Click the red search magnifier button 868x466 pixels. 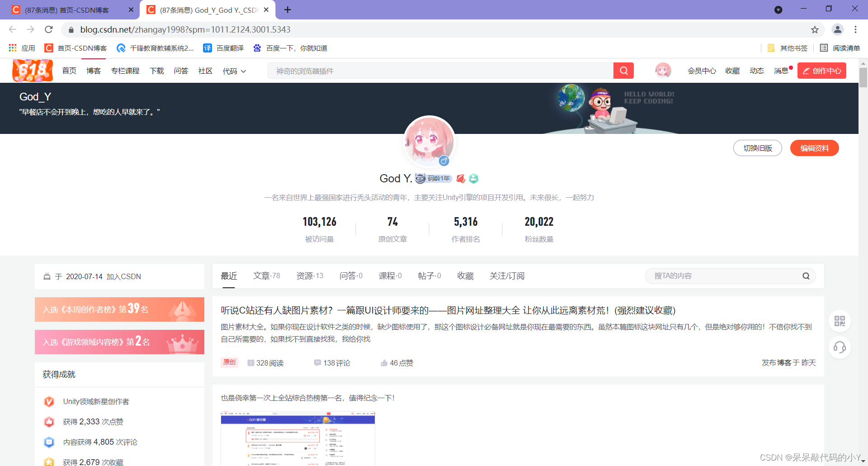coord(623,71)
